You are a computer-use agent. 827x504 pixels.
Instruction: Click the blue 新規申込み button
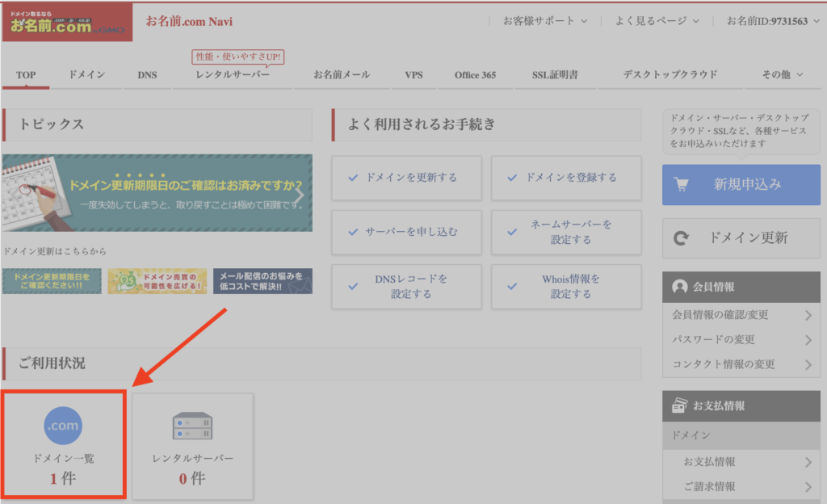[x=741, y=184]
